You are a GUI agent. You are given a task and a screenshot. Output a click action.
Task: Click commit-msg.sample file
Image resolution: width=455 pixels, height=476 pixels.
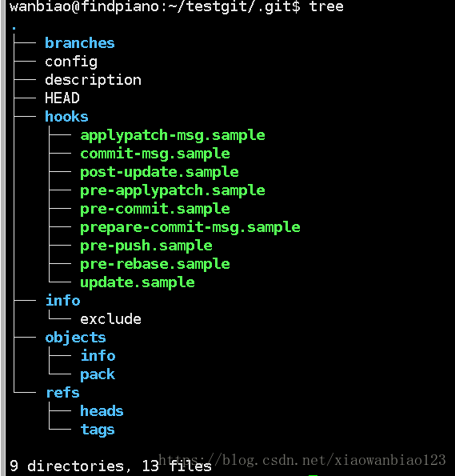coord(155,154)
